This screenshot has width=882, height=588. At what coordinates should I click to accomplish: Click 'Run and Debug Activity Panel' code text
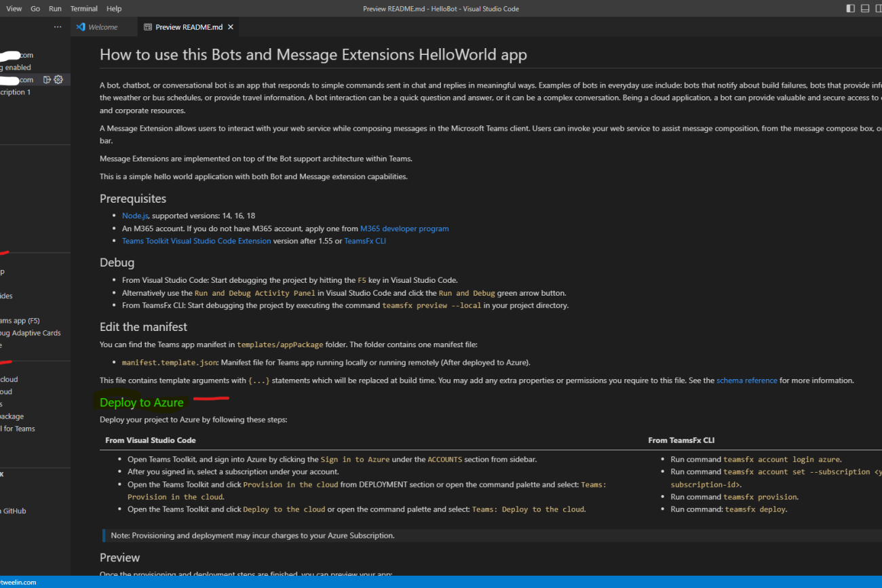255,293
